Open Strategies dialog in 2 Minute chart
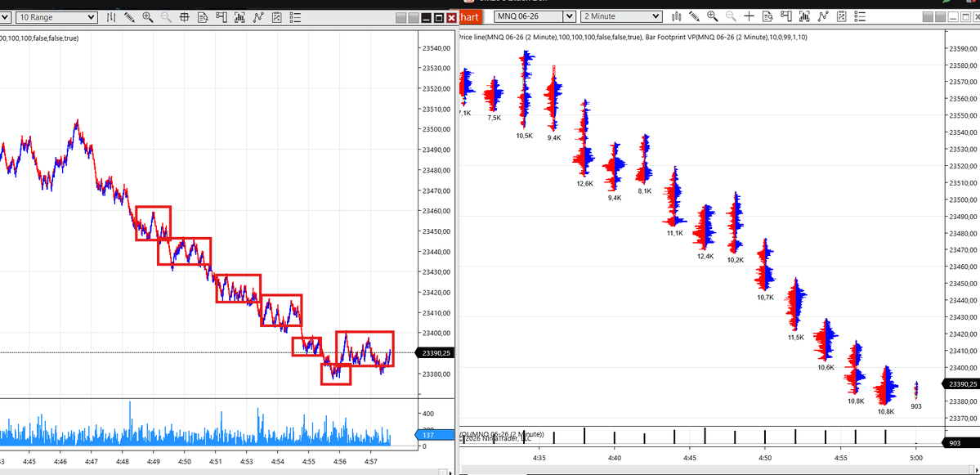 (x=841, y=16)
